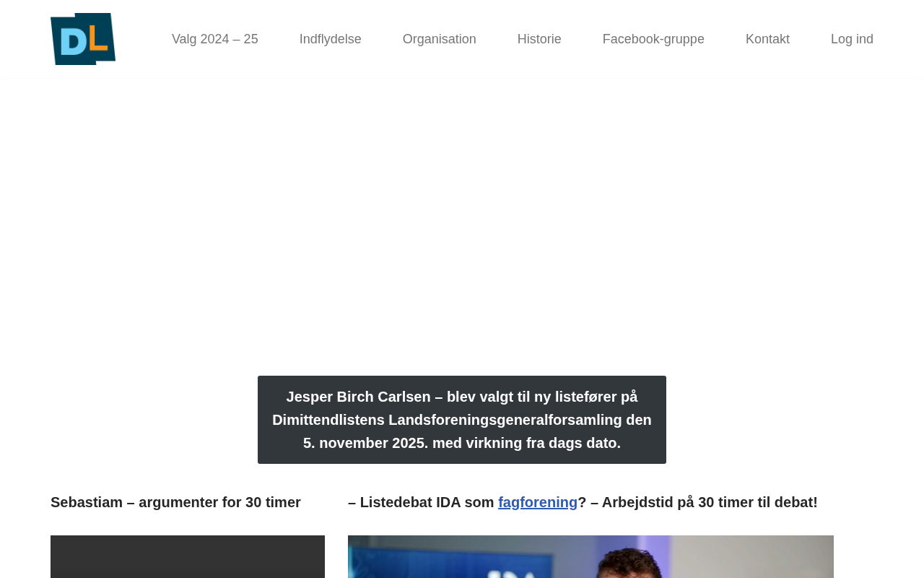Screen dimensions: 924x578
Task: Open the IDA debate photo thumbnail
Action: click(590, 556)
